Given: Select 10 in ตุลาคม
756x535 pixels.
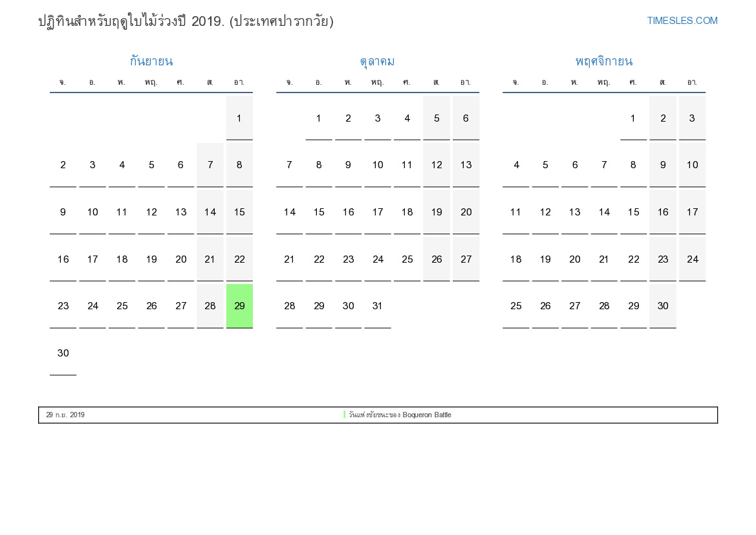Looking at the screenshot, I should click(x=378, y=165).
